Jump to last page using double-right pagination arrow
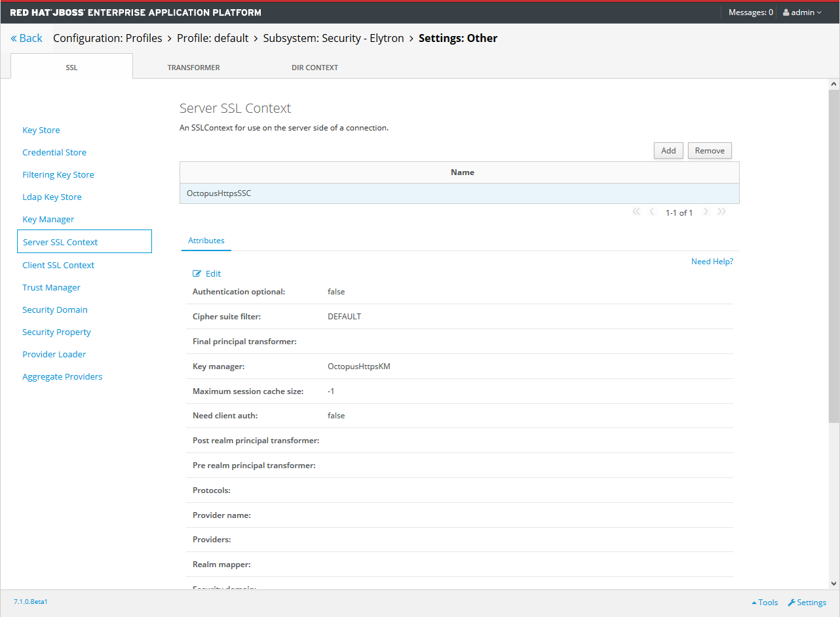Screen dimensions: 840x617 (x=721, y=211)
